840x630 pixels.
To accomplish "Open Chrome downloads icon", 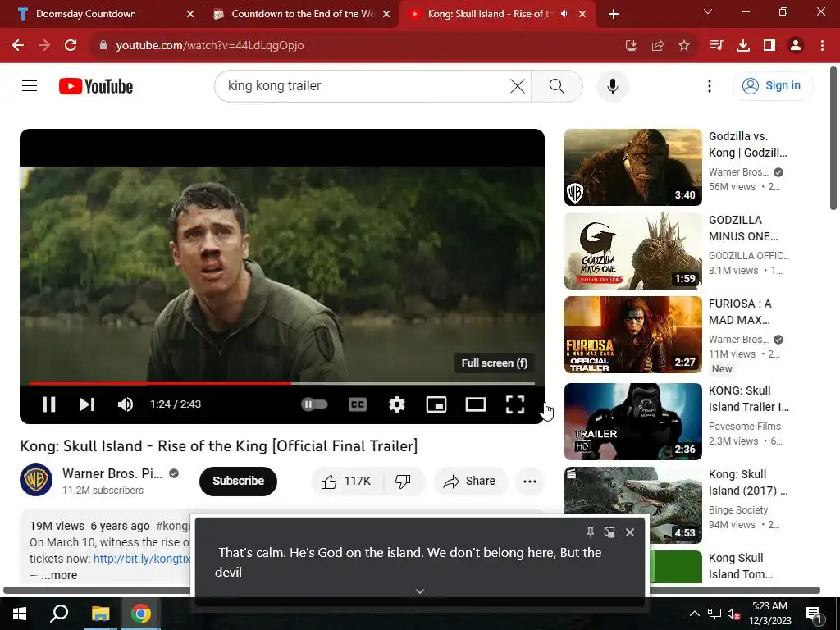I will (743, 46).
